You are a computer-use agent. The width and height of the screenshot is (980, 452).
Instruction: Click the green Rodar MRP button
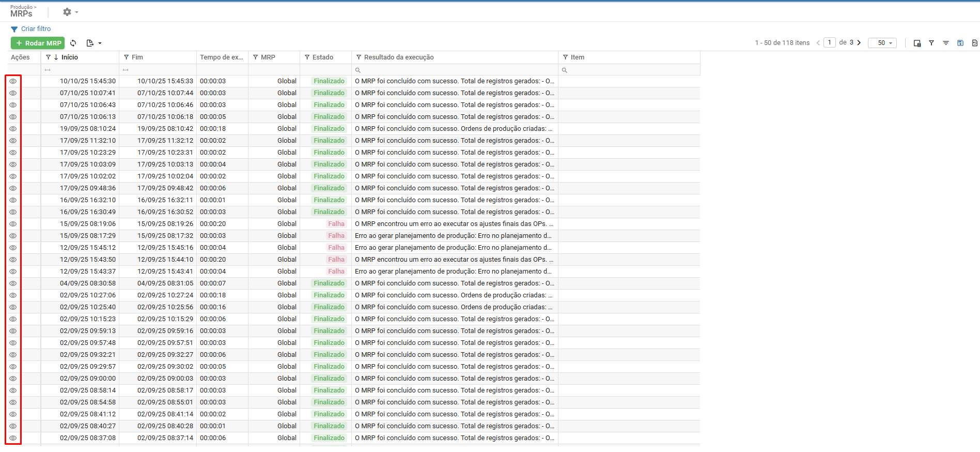(38, 43)
